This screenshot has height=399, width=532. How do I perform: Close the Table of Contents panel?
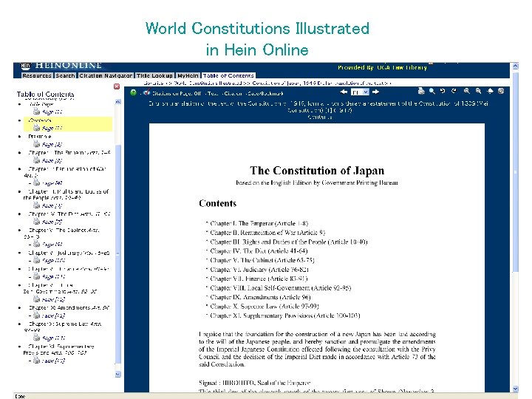pyautogui.click(x=117, y=86)
